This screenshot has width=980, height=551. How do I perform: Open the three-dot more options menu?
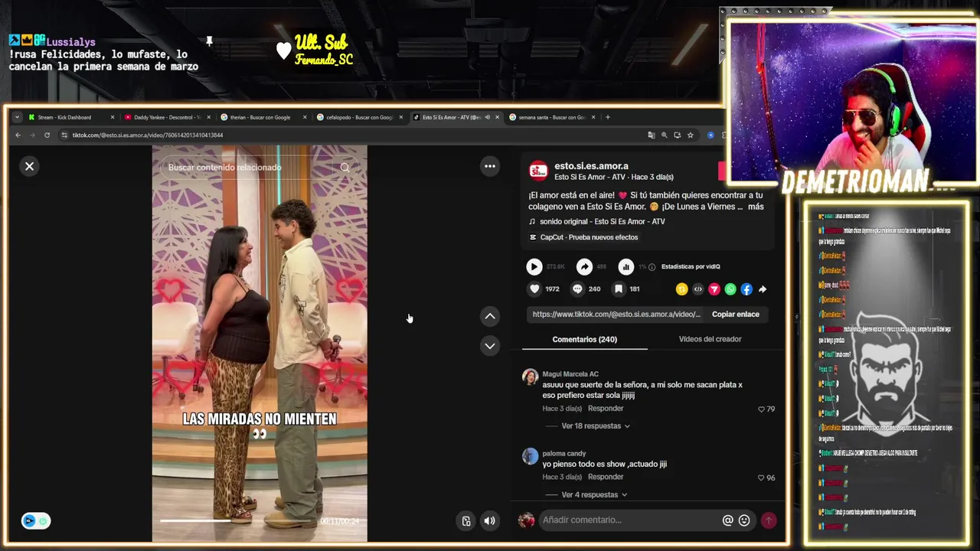click(x=490, y=166)
